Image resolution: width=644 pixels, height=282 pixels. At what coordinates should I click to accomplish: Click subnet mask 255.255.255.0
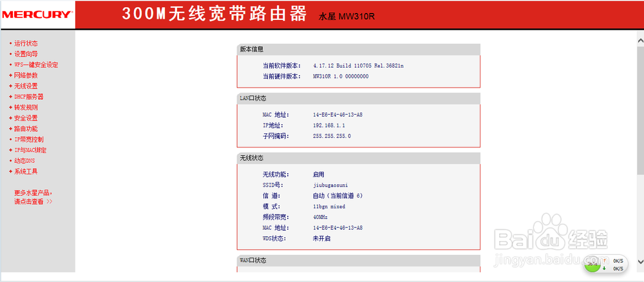(332, 136)
